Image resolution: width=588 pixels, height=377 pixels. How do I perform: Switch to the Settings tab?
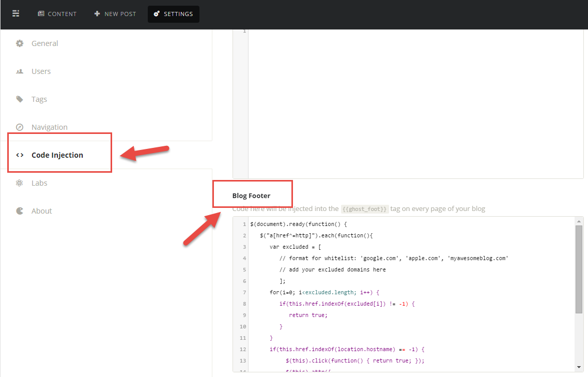[x=174, y=14]
